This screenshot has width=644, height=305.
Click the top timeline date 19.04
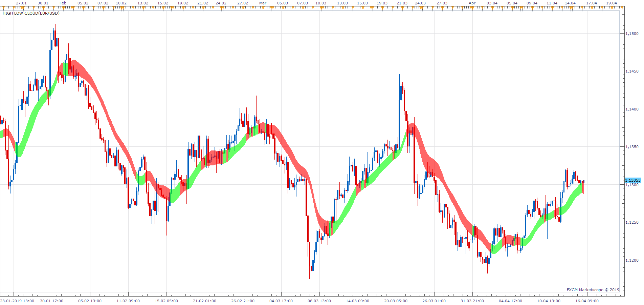[x=612, y=3]
